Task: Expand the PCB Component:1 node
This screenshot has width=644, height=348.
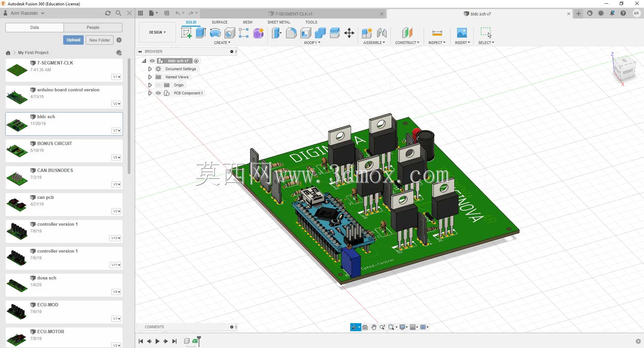Action: pyautogui.click(x=150, y=93)
